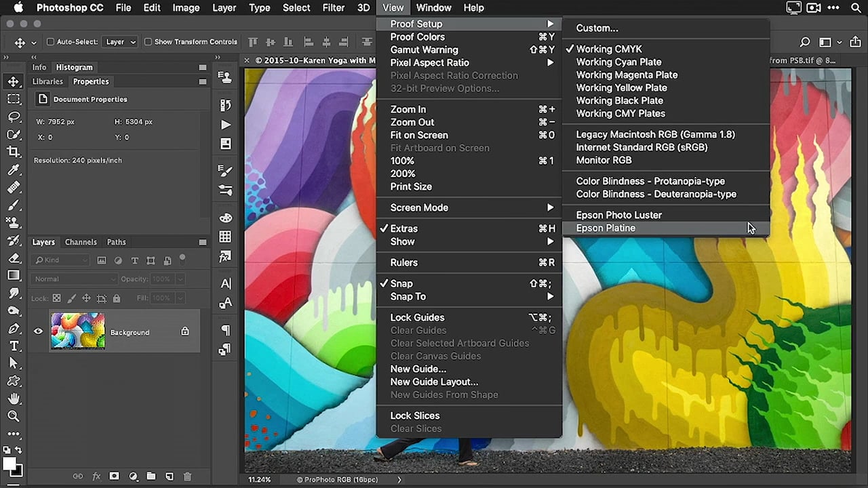Choose Epson Platine proof profile

[666, 228]
